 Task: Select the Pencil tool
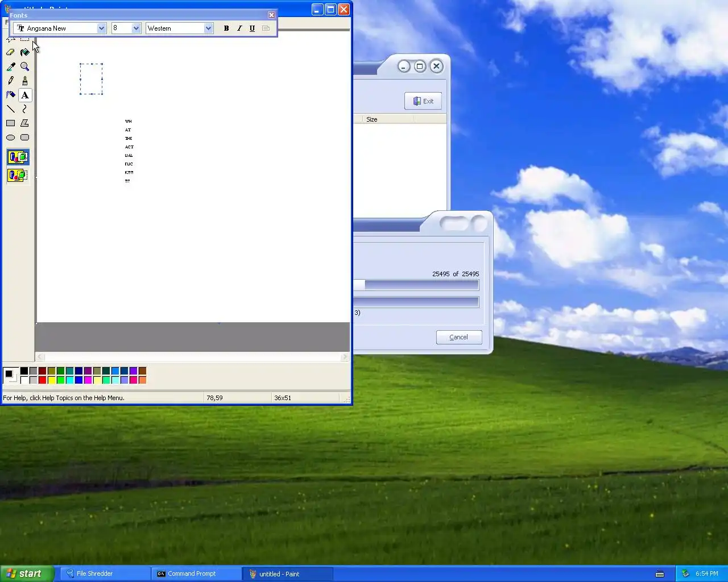click(10, 81)
